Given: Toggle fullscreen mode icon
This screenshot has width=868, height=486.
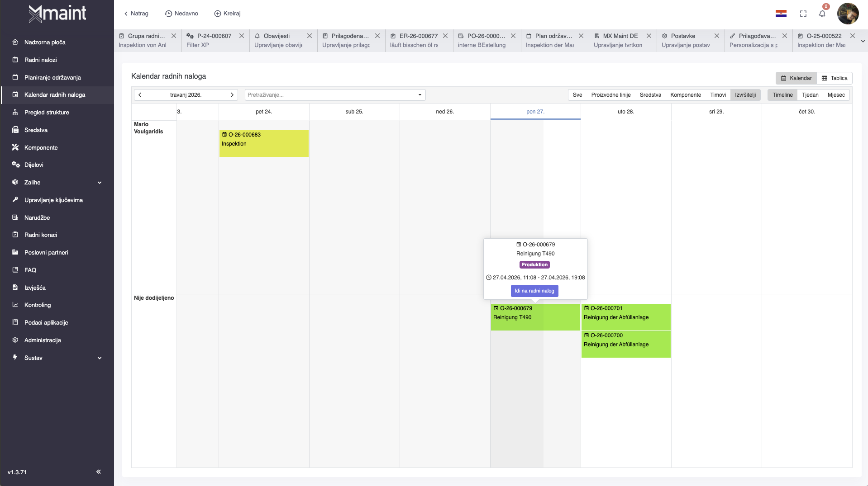Looking at the screenshot, I should [803, 14].
